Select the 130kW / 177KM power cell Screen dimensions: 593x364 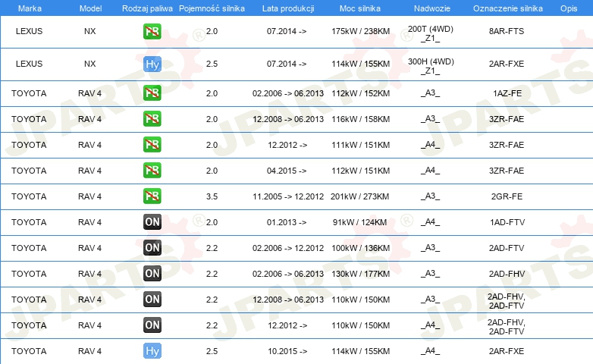tap(360, 274)
